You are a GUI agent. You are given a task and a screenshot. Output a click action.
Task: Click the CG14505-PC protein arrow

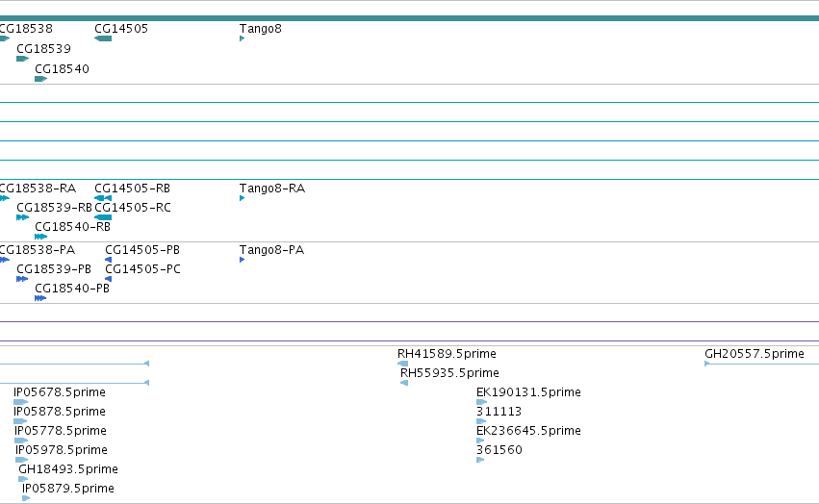108,280
